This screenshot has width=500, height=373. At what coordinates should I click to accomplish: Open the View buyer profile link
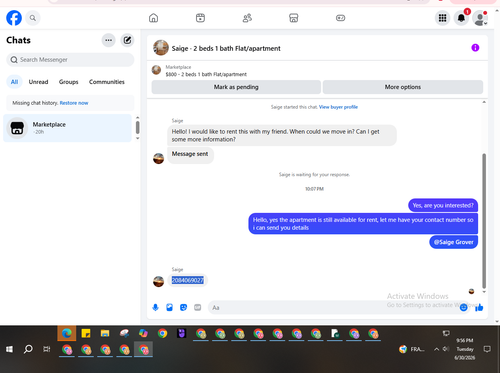click(x=338, y=107)
